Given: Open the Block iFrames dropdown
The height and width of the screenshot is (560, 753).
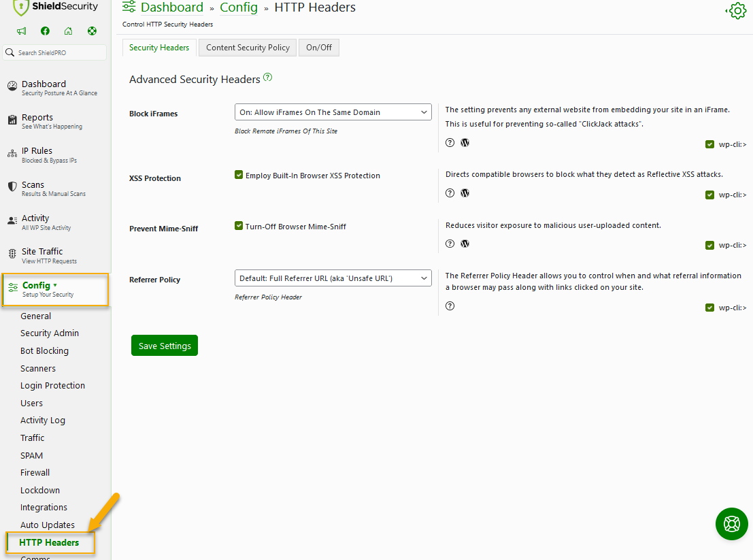Looking at the screenshot, I should coord(333,112).
